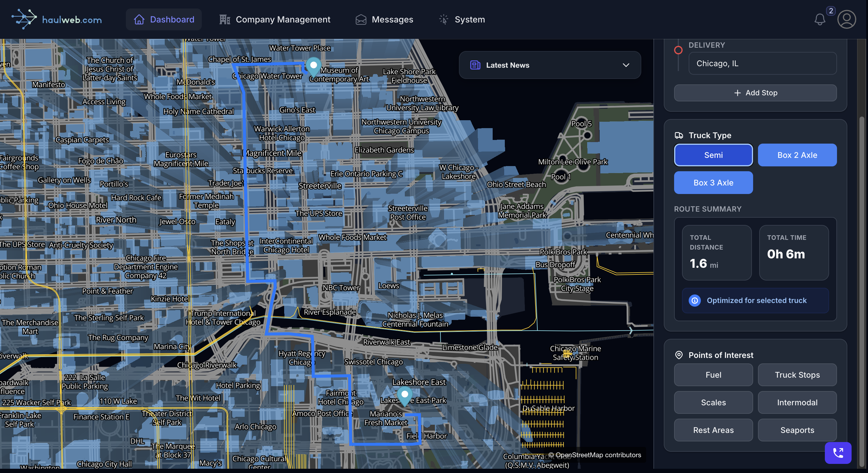Click the origin map pin near Museum of Contemporary Art
Viewport: 868px width, 473px height.
coord(313,66)
